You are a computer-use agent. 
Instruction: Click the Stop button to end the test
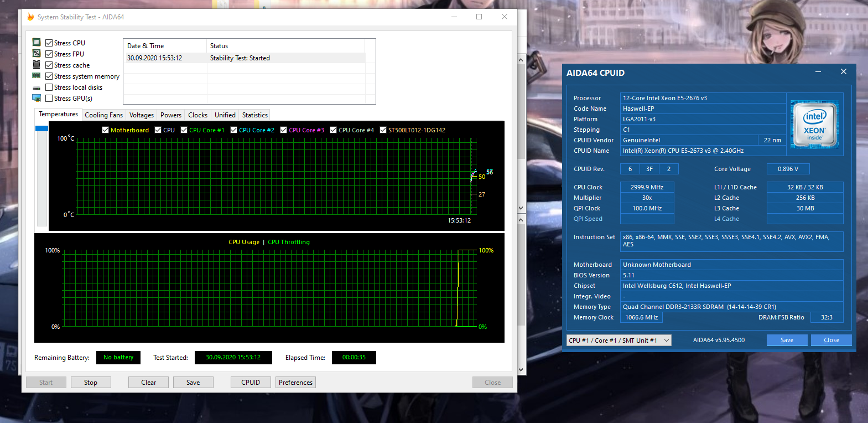click(x=91, y=383)
